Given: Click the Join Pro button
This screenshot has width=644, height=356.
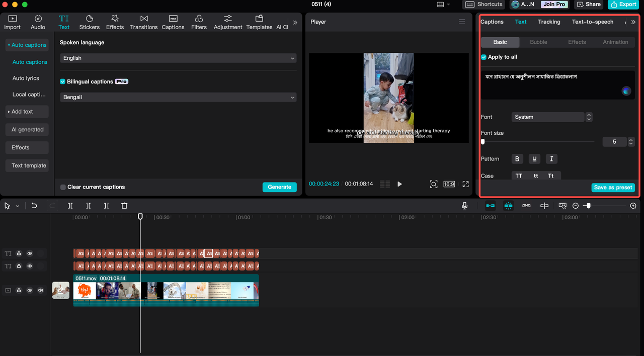Looking at the screenshot, I should coord(554,4).
